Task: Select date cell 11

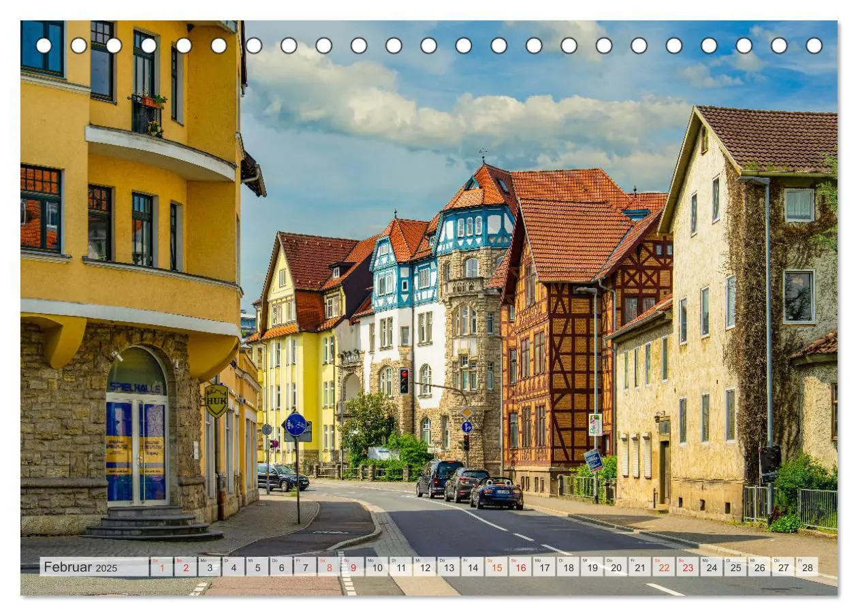Action: [400, 566]
